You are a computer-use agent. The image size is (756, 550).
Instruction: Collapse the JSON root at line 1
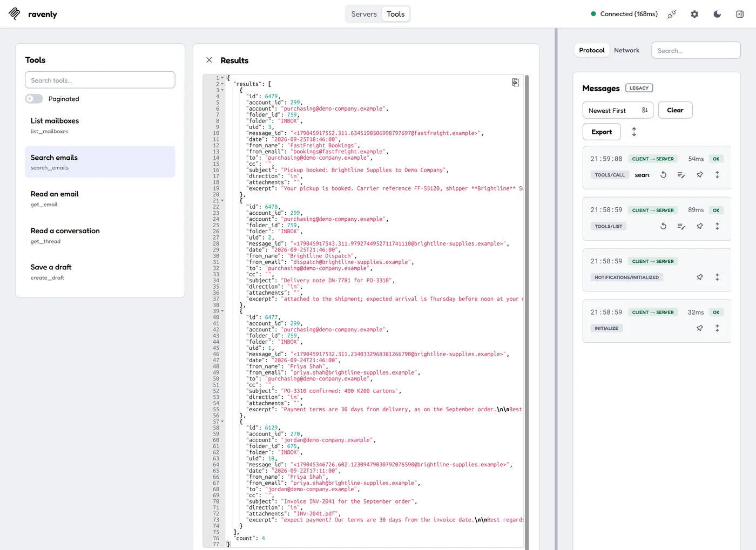(222, 78)
